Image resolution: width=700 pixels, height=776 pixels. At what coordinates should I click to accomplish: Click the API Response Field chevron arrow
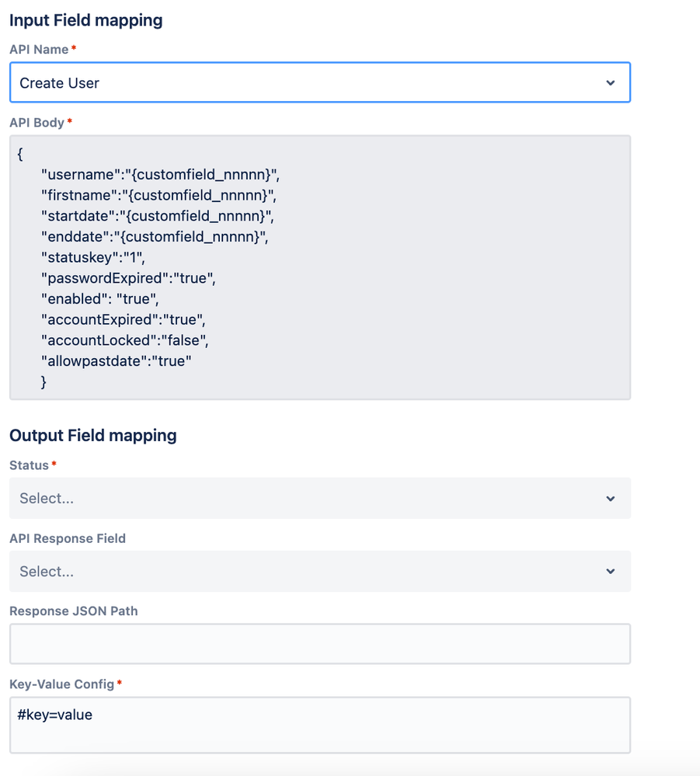(611, 572)
